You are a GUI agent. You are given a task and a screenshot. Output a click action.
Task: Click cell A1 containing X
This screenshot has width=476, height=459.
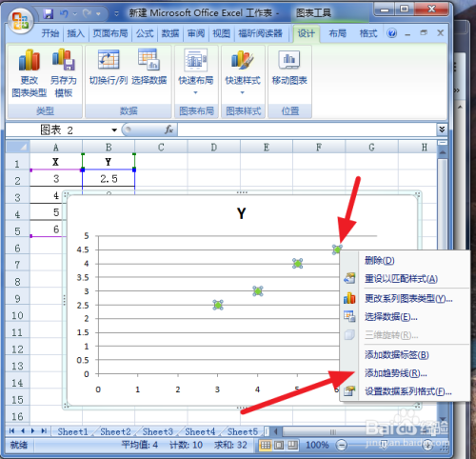click(x=56, y=162)
